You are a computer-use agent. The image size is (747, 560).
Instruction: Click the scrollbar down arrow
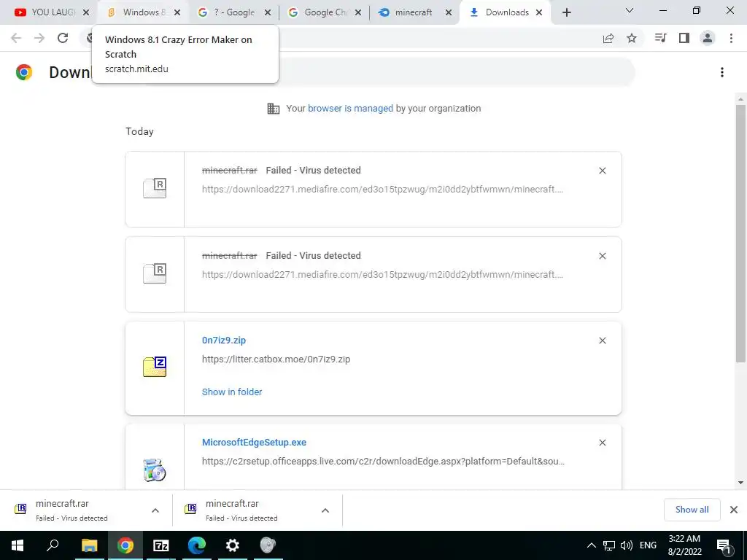coord(740,483)
